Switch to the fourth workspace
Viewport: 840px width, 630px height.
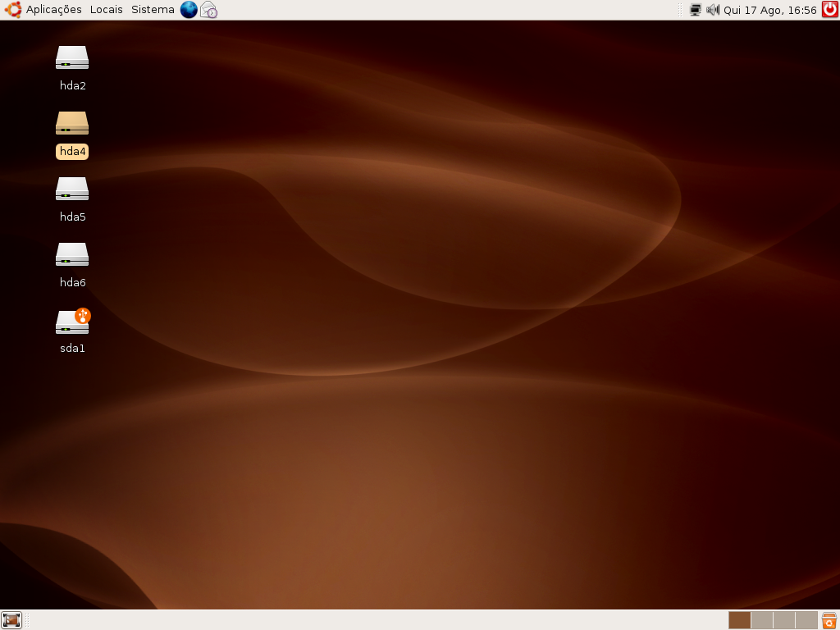coord(806,620)
